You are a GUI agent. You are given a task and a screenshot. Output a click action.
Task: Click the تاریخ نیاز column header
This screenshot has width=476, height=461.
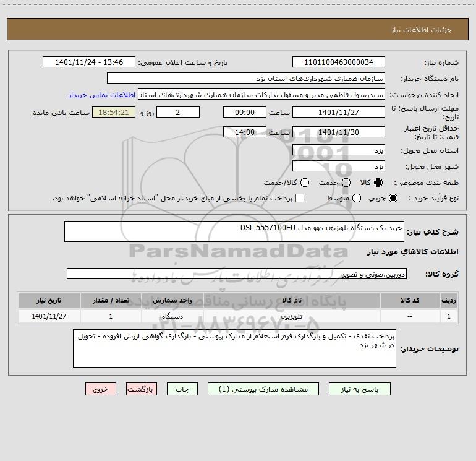coord(49,300)
